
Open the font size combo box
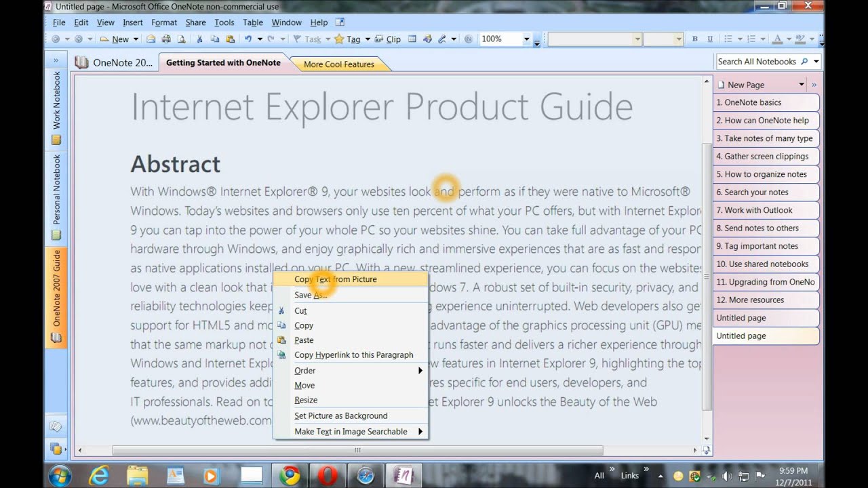coord(663,39)
